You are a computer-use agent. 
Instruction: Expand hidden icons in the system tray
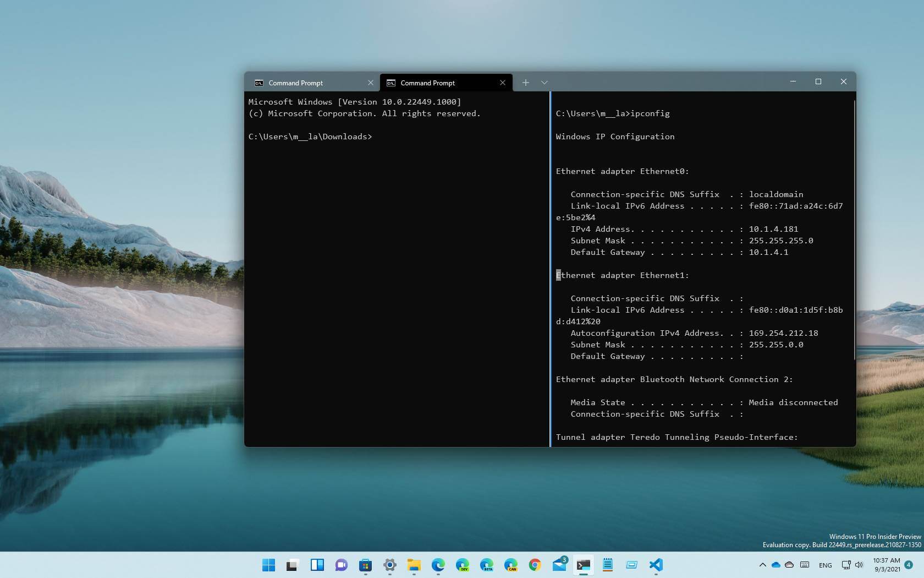pyautogui.click(x=763, y=565)
